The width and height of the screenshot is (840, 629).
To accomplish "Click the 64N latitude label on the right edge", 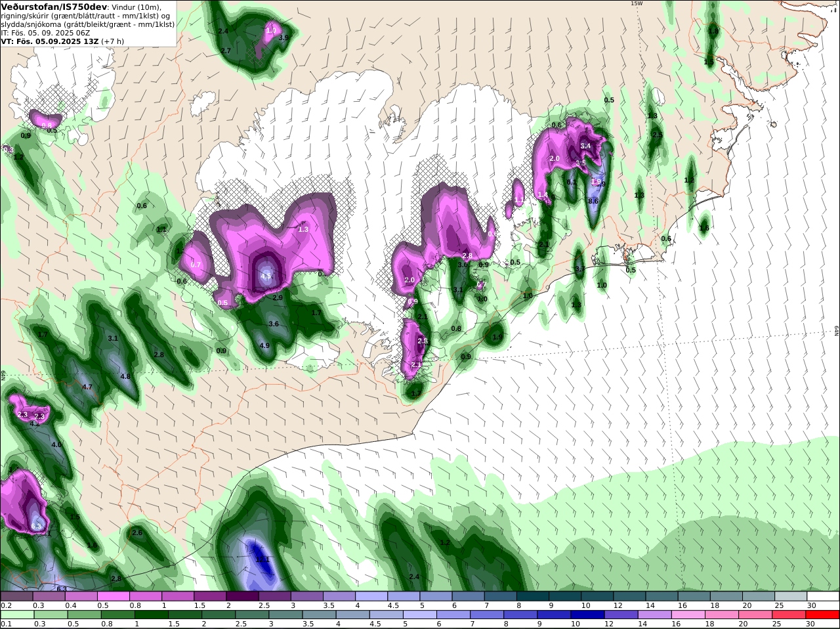I will (837, 332).
